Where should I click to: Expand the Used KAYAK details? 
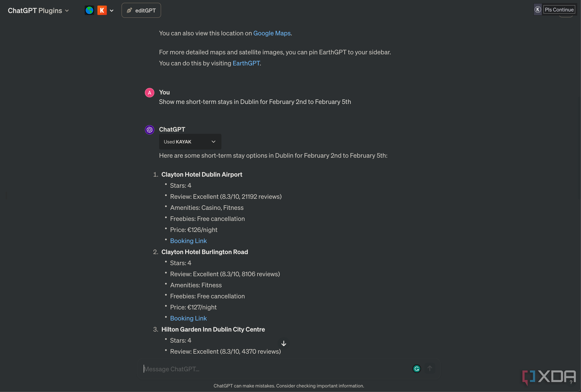click(190, 142)
